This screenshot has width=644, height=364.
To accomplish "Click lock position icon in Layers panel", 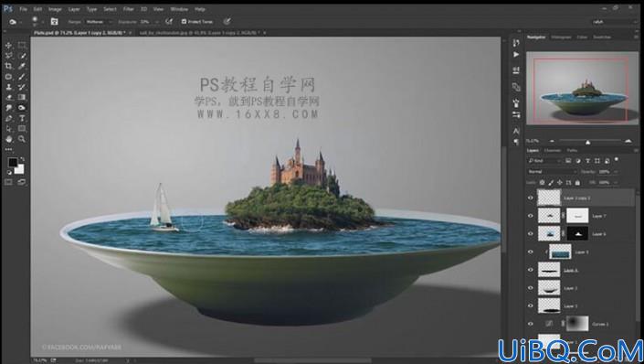I will coord(560,182).
